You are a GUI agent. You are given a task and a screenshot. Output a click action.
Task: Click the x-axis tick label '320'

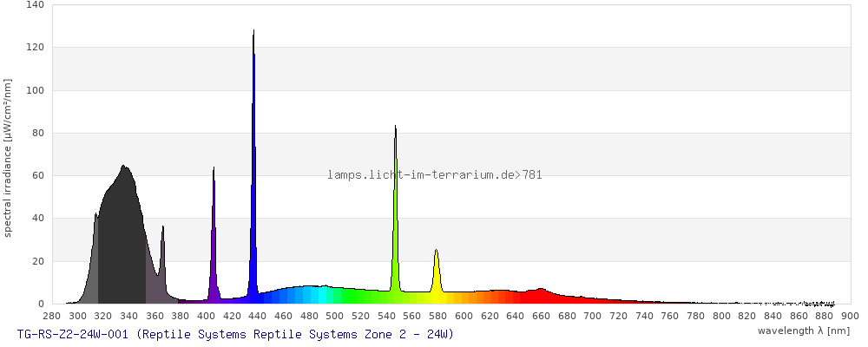pyautogui.click(x=103, y=316)
